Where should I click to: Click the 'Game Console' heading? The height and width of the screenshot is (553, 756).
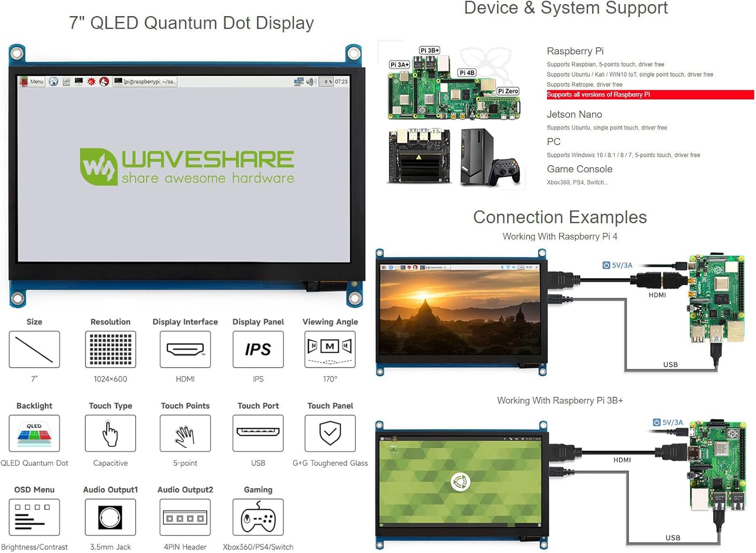click(580, 169)
